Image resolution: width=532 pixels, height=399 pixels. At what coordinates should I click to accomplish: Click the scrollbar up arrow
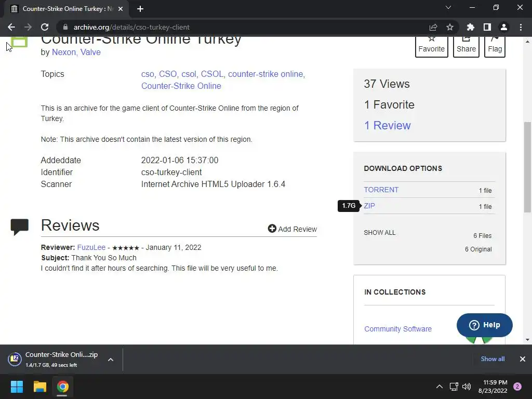527,42
